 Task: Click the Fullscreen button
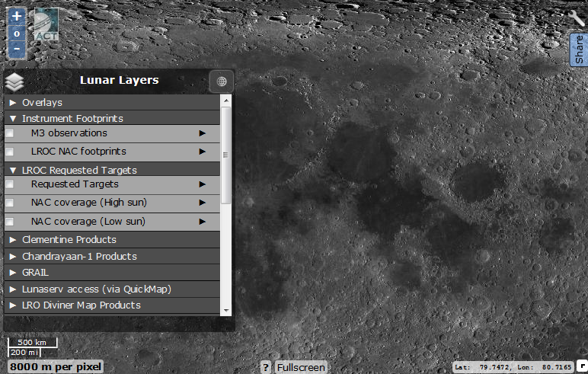(301, 367)
